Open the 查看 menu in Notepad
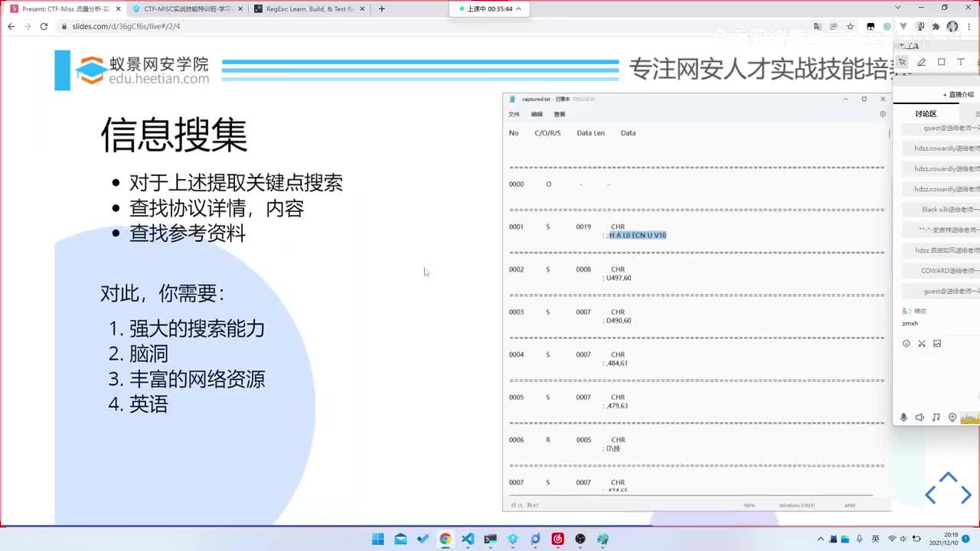 click(x=560, y=114)
